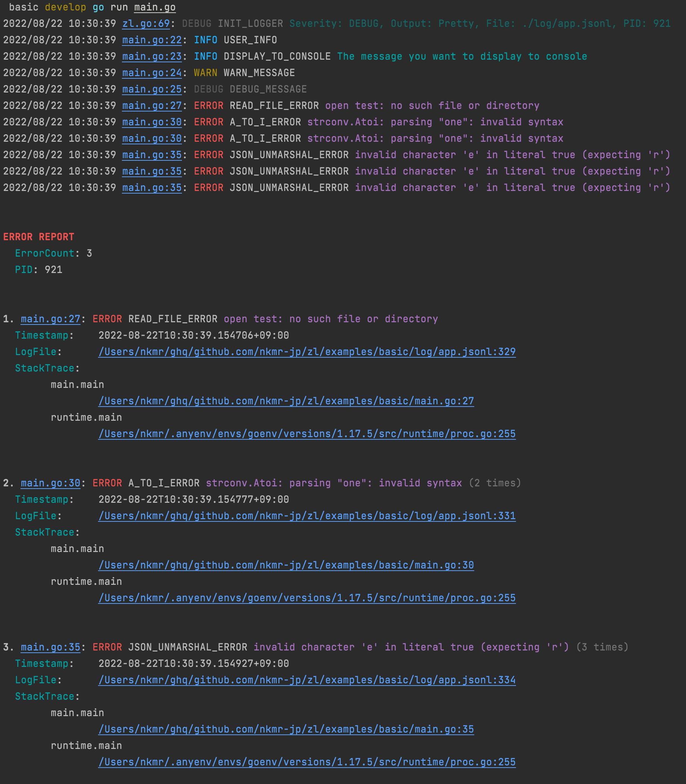
Task: Open app.jsonl:329 log file link
Action: (306, 352)
